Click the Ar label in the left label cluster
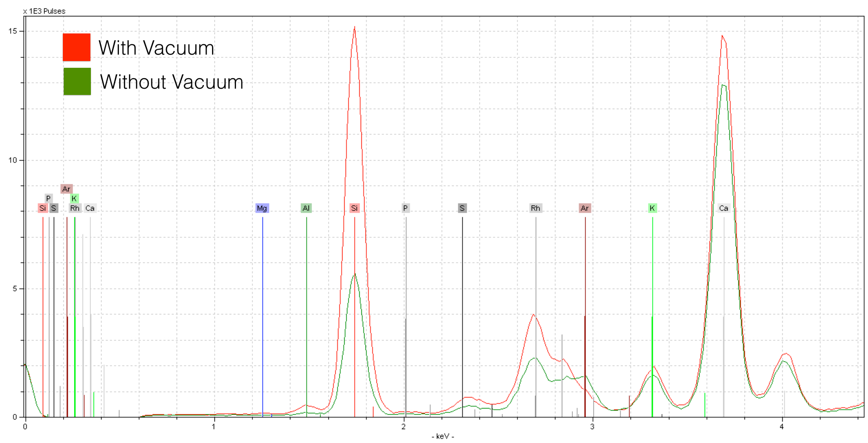 tap(66, 189)
